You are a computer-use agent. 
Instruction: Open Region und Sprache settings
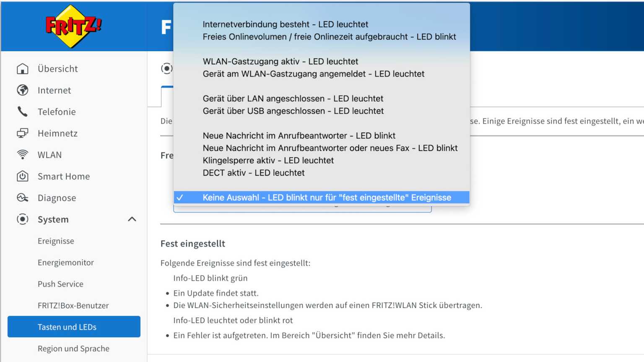tap(73, 349)
